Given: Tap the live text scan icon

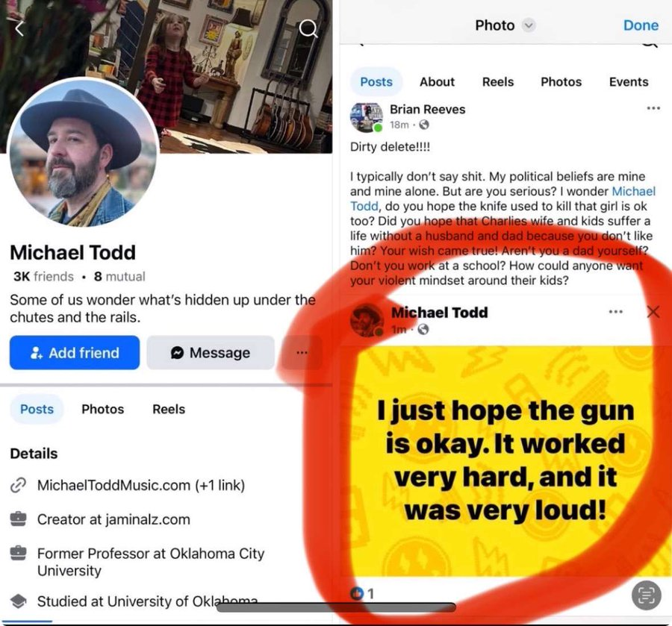Looking at the screenshot, I should point(647,595).
